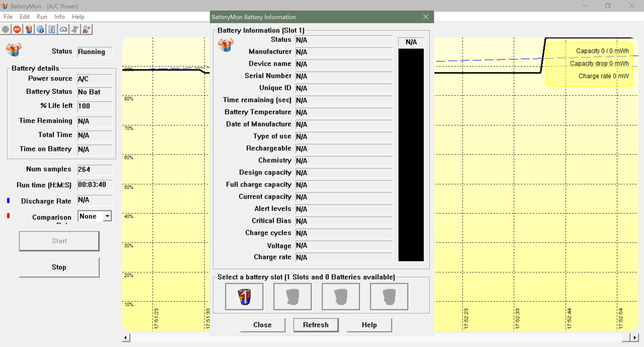Viewport: 644px width, 347px height.
Task: Click the Full charge capacity N/A field
Action: (x=344, y=185)
